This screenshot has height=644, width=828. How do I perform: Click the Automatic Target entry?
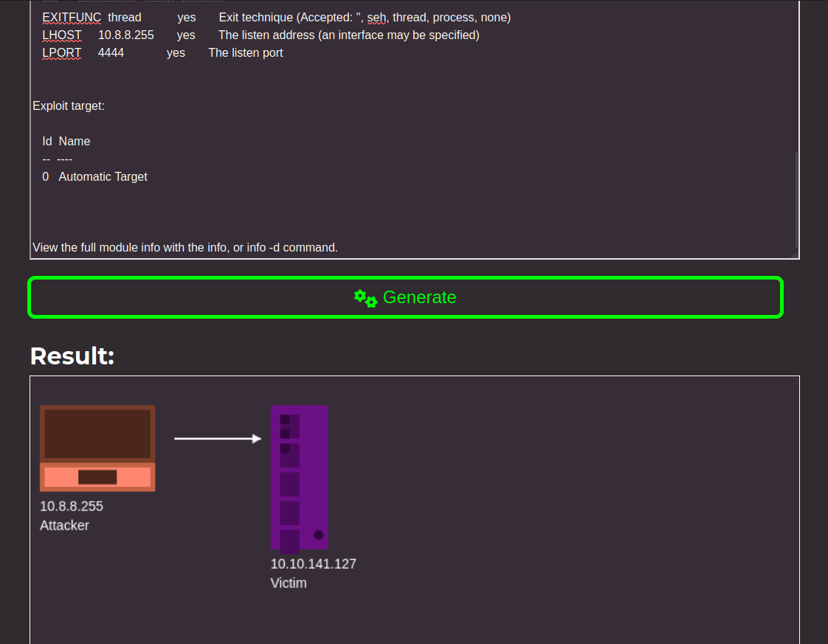(103, 176)
